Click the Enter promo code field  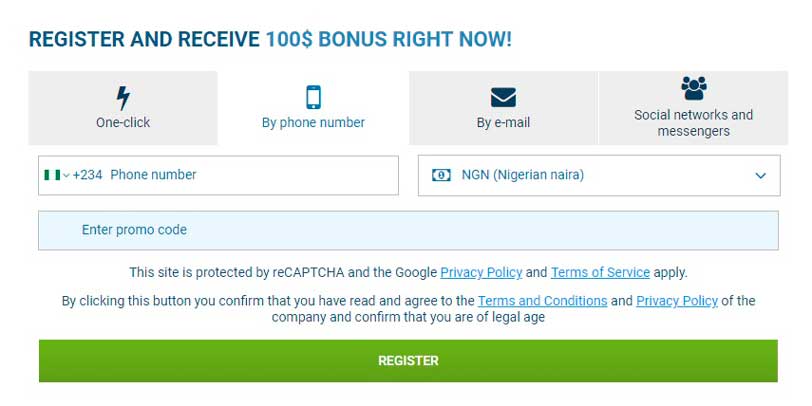(408, 230)
